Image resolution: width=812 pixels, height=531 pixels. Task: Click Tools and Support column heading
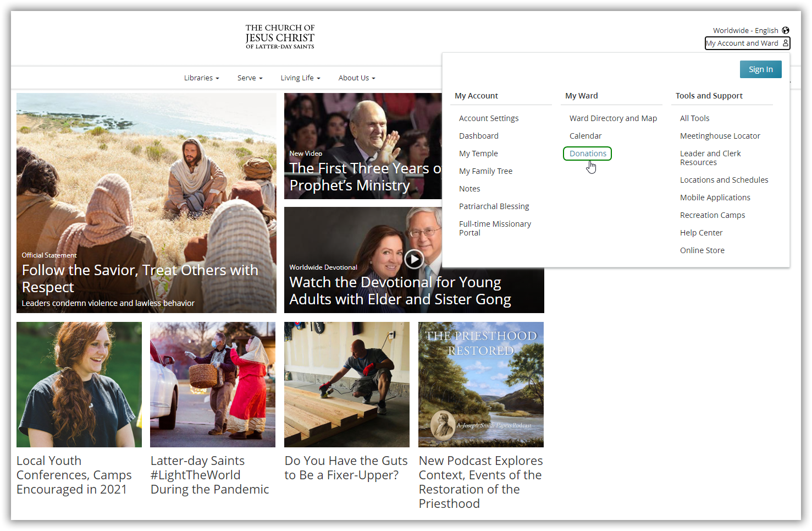click(x=709, y=96)
